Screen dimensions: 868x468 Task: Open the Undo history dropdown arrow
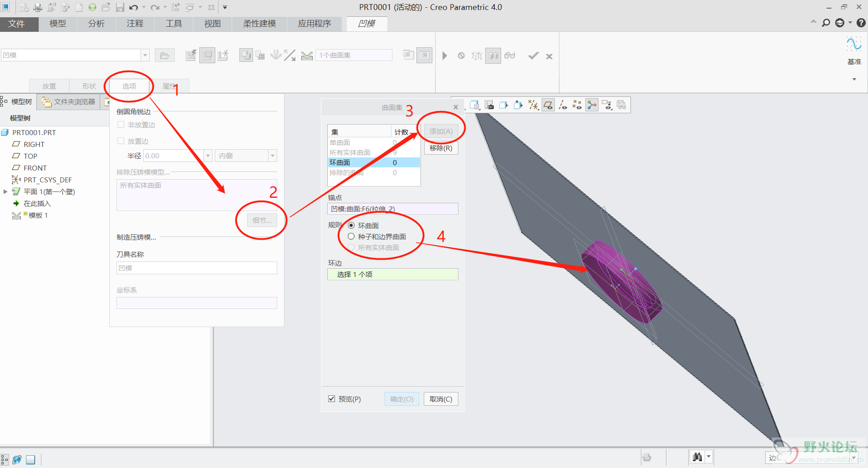[x=144, y=7]
